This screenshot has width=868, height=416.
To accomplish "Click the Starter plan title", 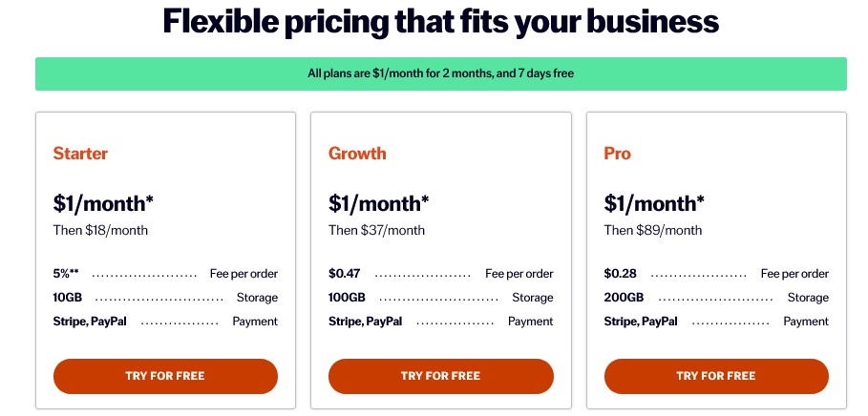I will click(80, 154).
